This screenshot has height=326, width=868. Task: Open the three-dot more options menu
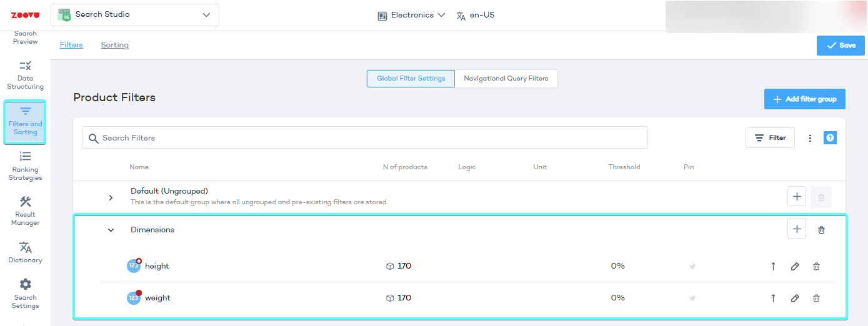pos(810,138)
